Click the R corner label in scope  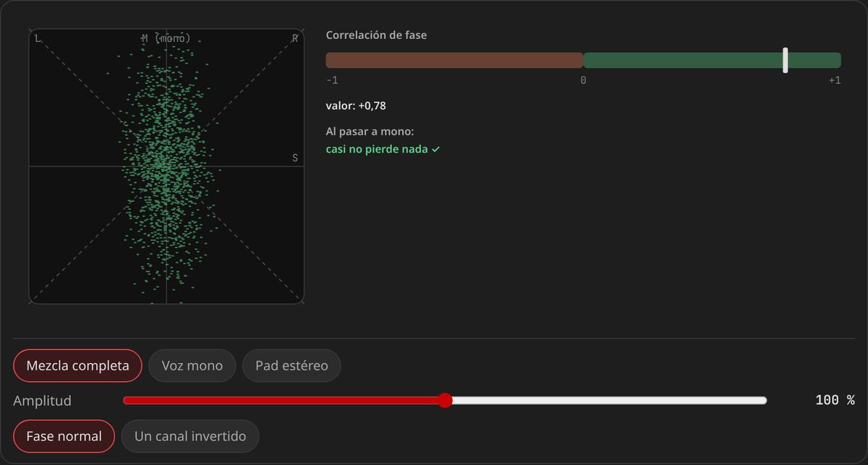pos(294,38)
